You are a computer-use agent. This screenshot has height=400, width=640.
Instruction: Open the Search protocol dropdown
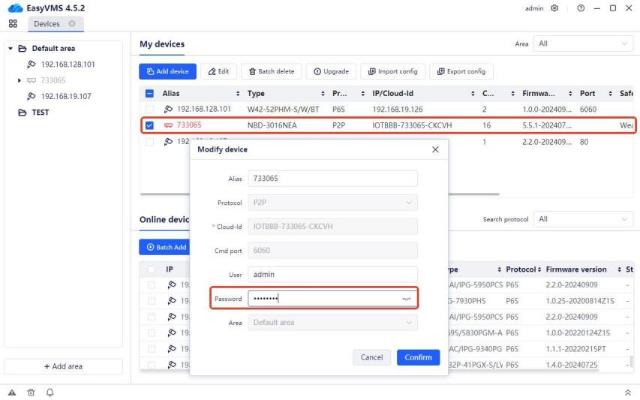click(x=582, y=218)
